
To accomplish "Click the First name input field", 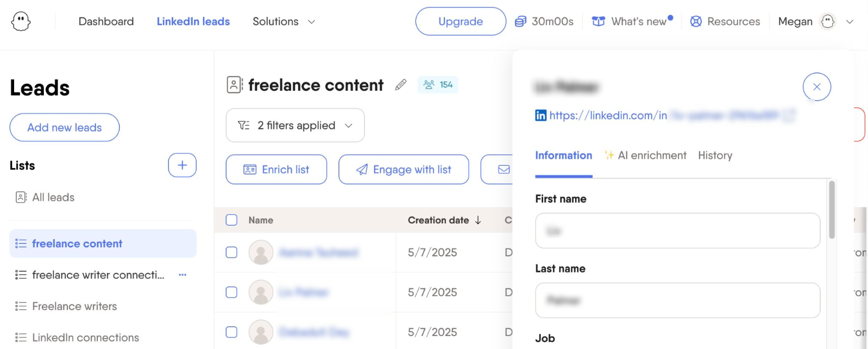I will pyautogui.click(x=677, y=231).
